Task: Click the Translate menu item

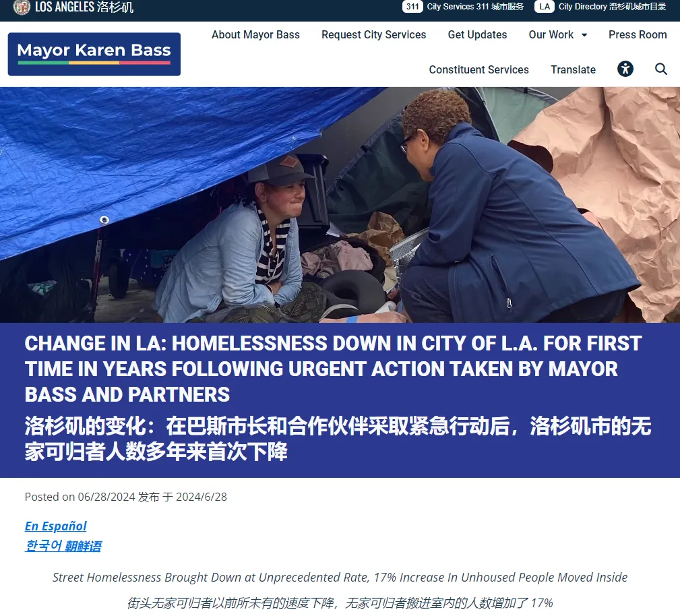Action: 573,70
